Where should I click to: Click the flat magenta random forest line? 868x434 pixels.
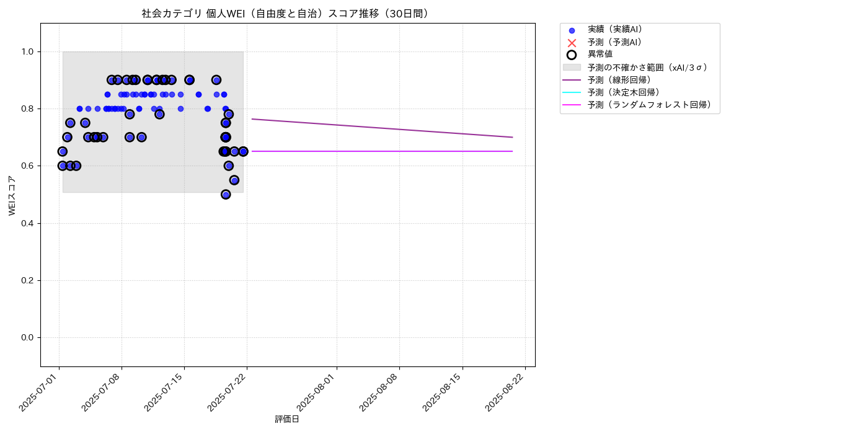pyautogui.click(x=382, y=151)
